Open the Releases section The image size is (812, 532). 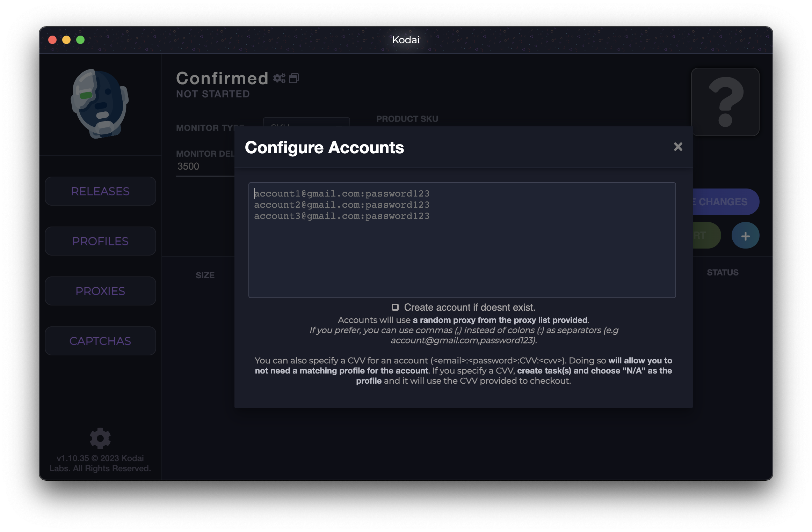coord(100,191)
